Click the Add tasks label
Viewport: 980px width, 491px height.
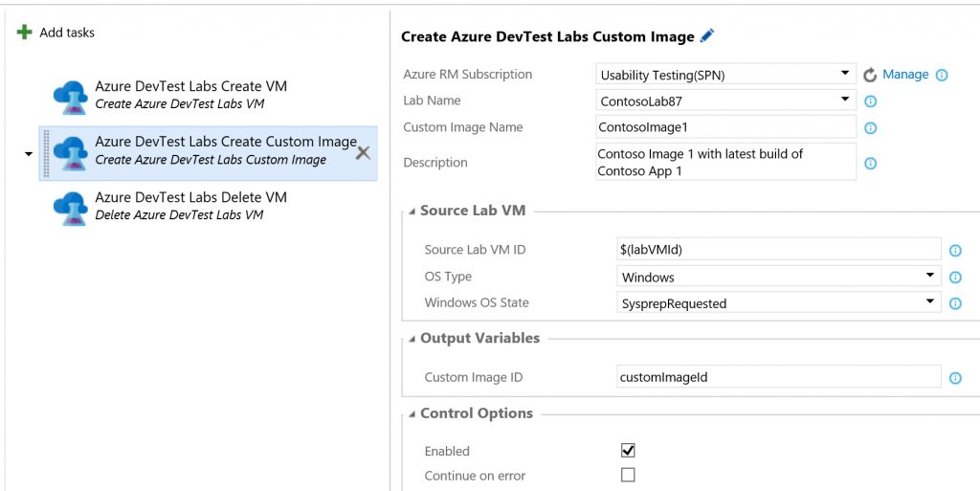tap(67, 33)
